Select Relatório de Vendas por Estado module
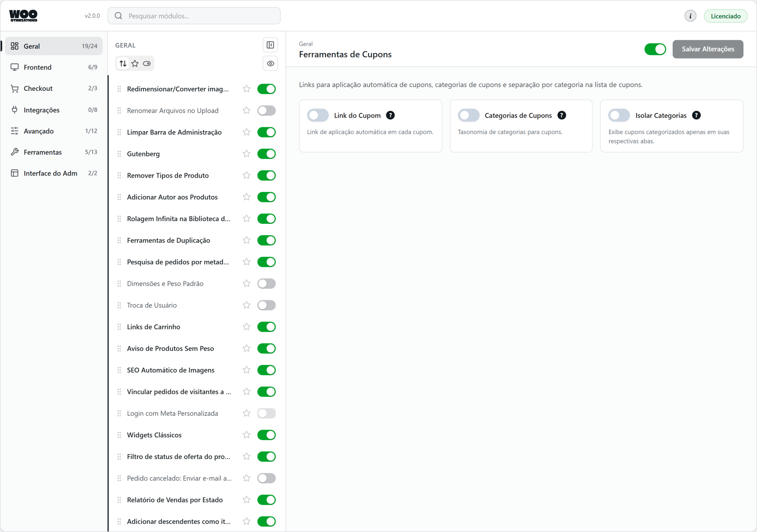The width and height of the screenshot is (757, 532). click(x=175, y=500)
